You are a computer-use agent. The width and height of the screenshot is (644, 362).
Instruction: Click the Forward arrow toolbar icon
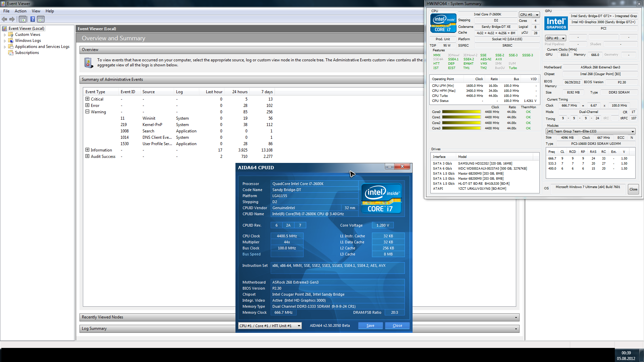click(12, 19)
